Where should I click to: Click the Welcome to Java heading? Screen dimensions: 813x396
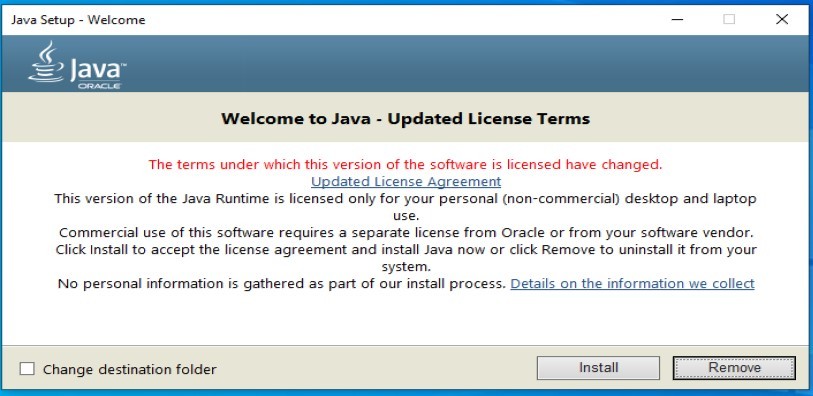[x=405, y=119]
